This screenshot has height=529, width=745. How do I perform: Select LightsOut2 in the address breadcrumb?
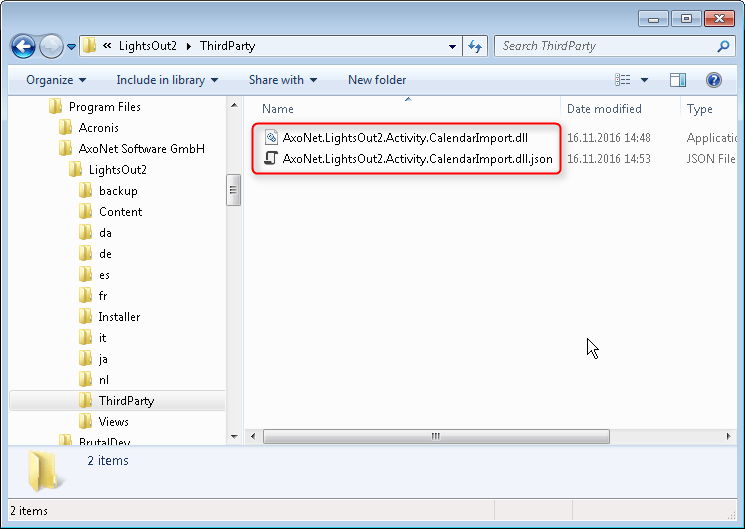click(148, 46)
